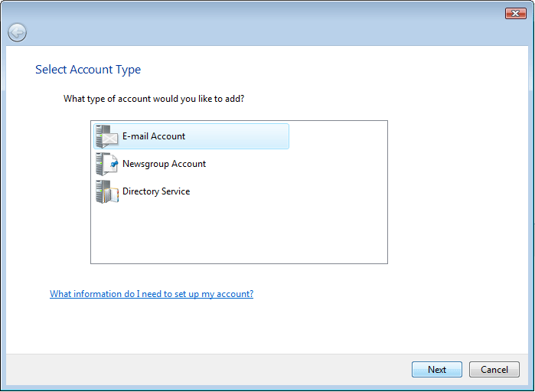This screenshot has height=392, width=535.
Task: Click blank list space right of Newsgroup Account
Action: 306,164
